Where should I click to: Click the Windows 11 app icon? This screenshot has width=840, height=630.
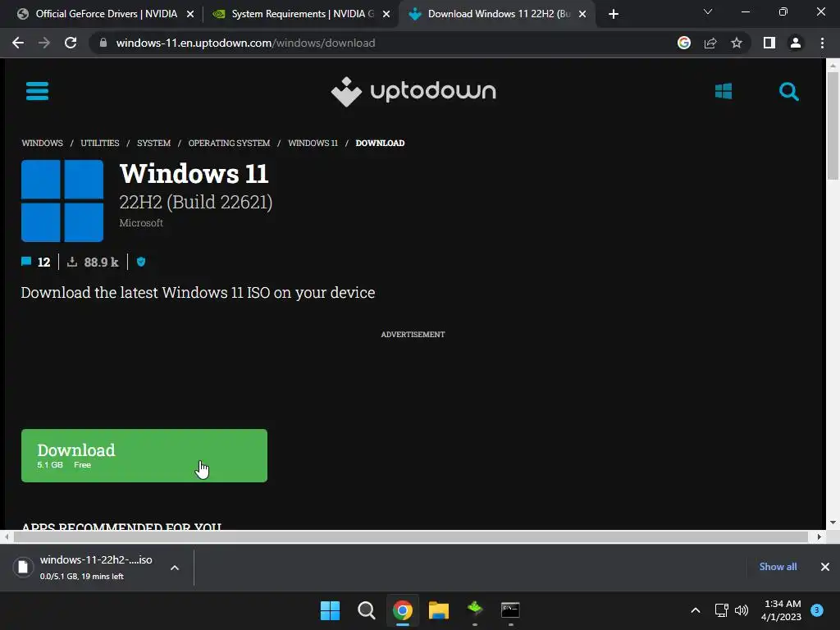(62, 201)
